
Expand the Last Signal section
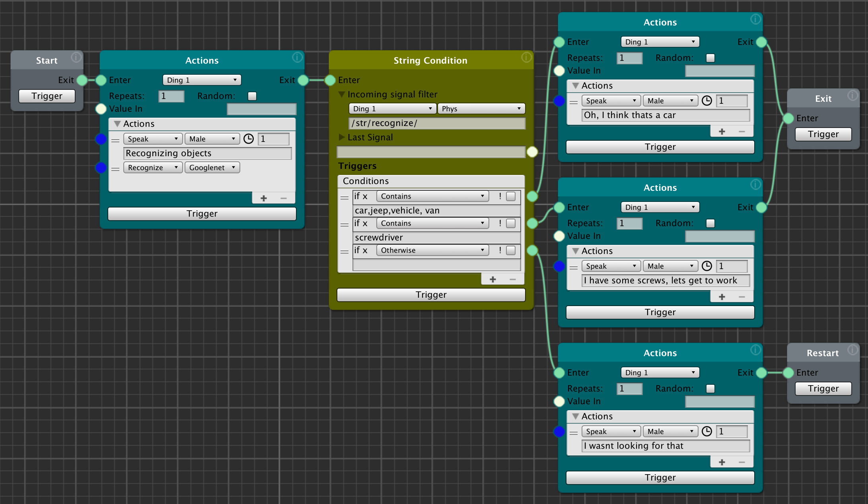click(342, 138)
